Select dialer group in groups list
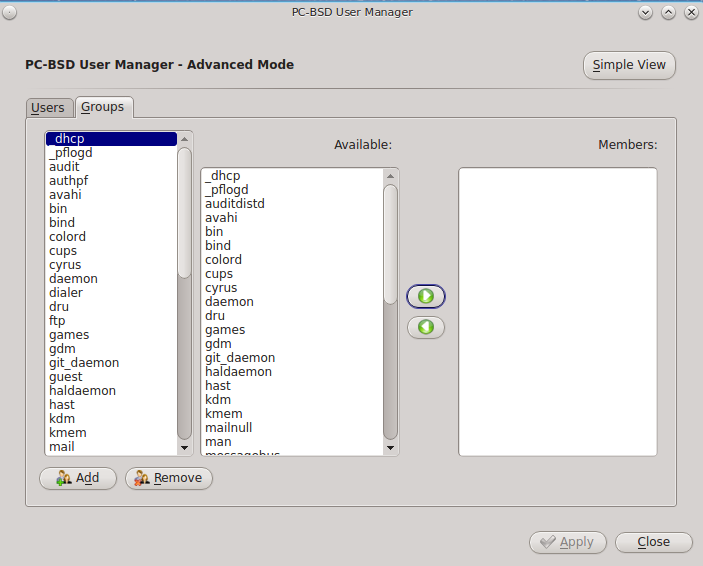703x566 pixels. click(111, 293)
